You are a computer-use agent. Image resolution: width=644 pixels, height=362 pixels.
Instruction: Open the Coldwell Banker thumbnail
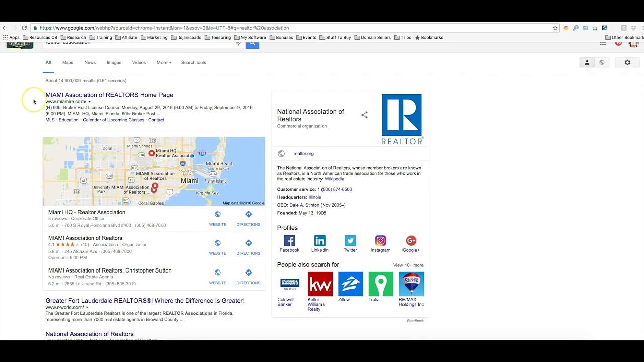point(290,284)
